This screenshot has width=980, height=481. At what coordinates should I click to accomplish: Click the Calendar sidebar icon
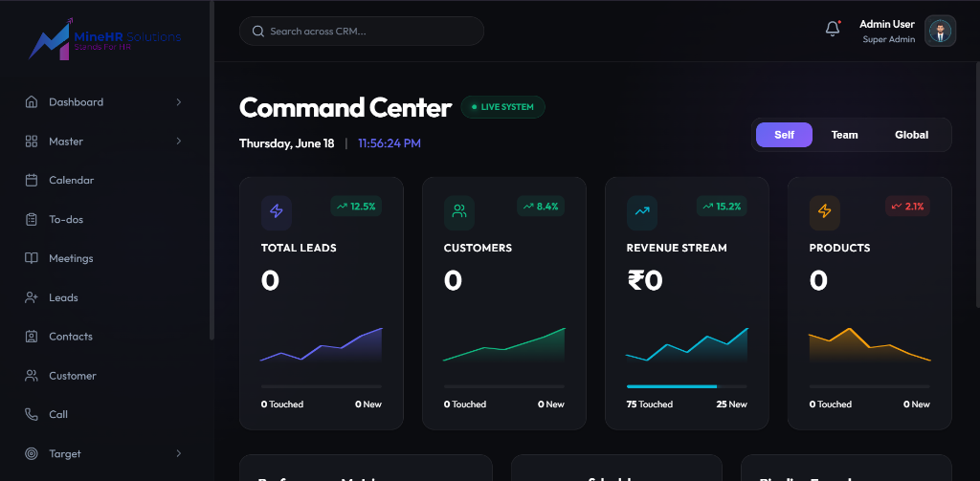(32, 180)
